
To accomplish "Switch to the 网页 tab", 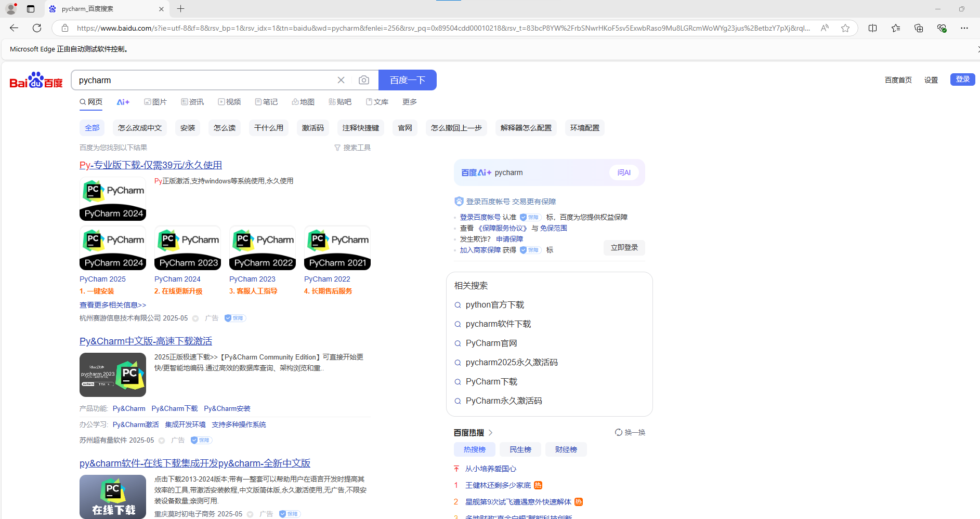I will pyautogui.click(x=91, y=102).
